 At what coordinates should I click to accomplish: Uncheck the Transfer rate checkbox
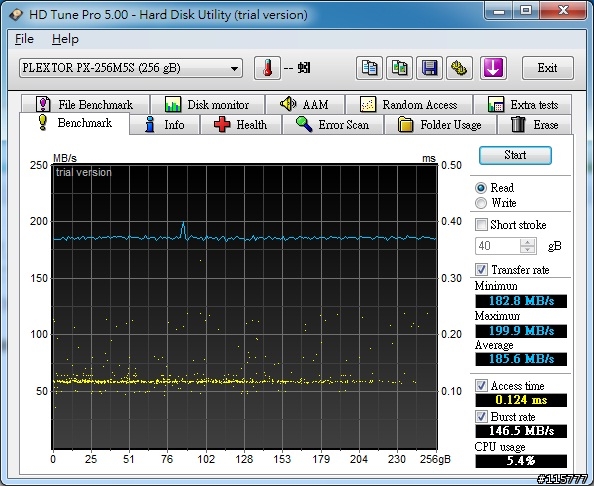(481, 270)
